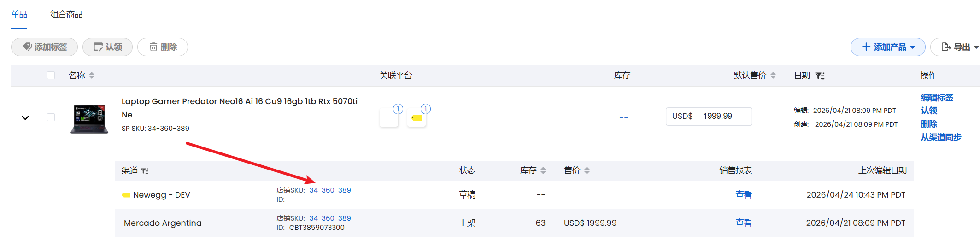Collapse the Laptop Gamer Predator product row
The image size is (980, 252).
coord(25,117)
